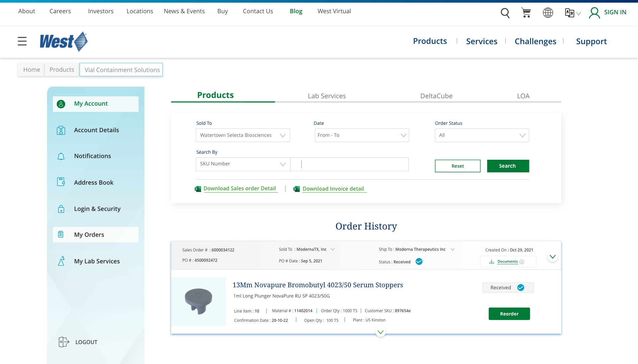638x364 pixels.
Task: Click the Reorder button
Action: tap(509, 314)
